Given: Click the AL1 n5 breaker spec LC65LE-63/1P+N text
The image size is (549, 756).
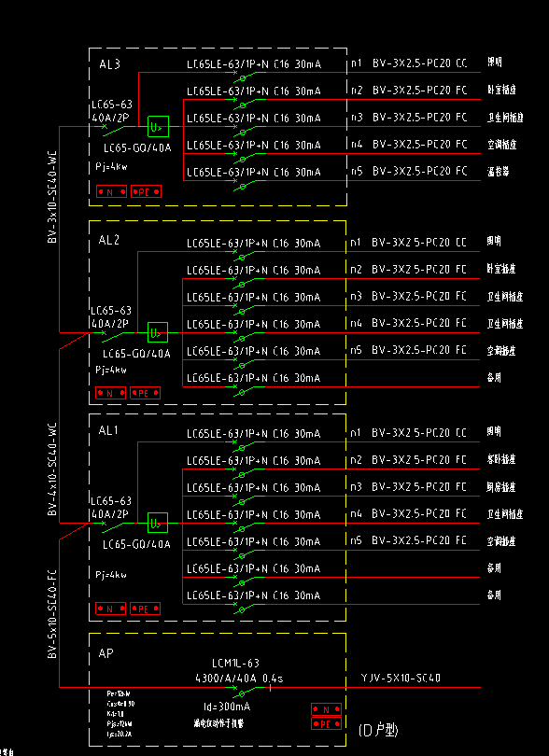Looking at the screenshot, I should (227, 541).
